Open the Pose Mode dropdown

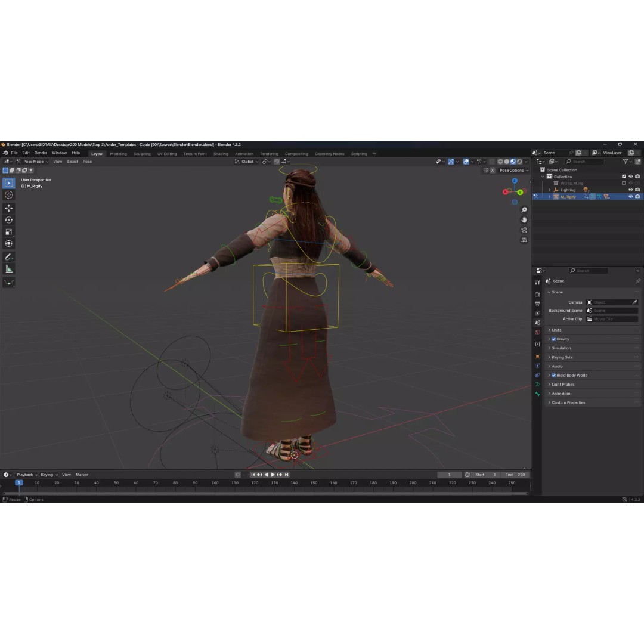(x=32, y=162)
